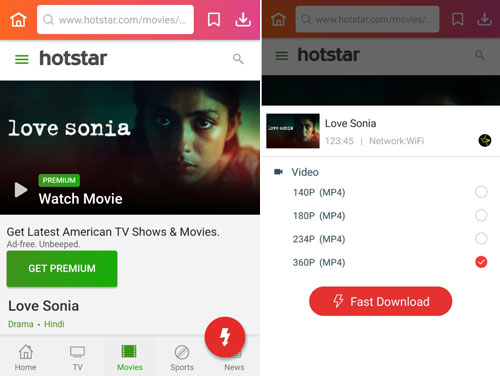The image size is (500, 376).
Task: Play the Love Sonia movie
Action: [21, 190]
